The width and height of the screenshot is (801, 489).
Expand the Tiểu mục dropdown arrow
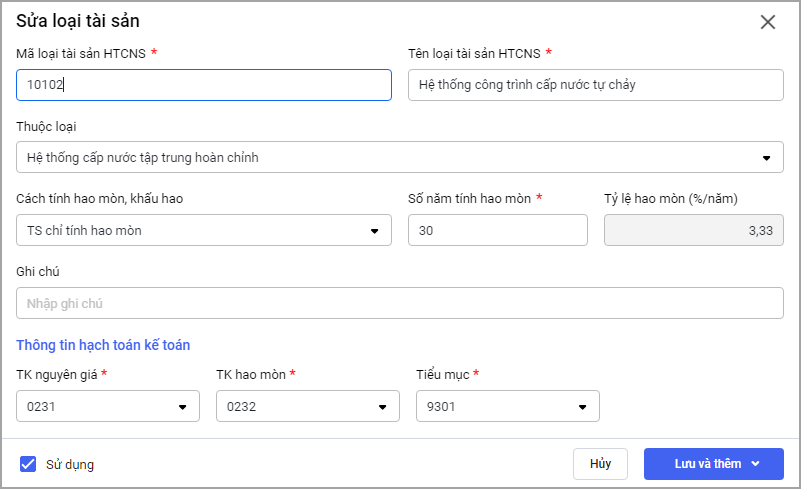pos(582,407)
